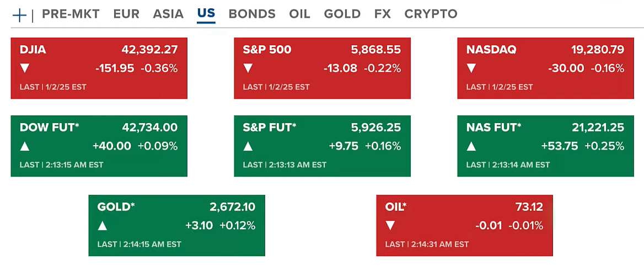Screen dimensions: 644x266
Task: Click the OIL price 73.12
Action: [x=529, y=207]
